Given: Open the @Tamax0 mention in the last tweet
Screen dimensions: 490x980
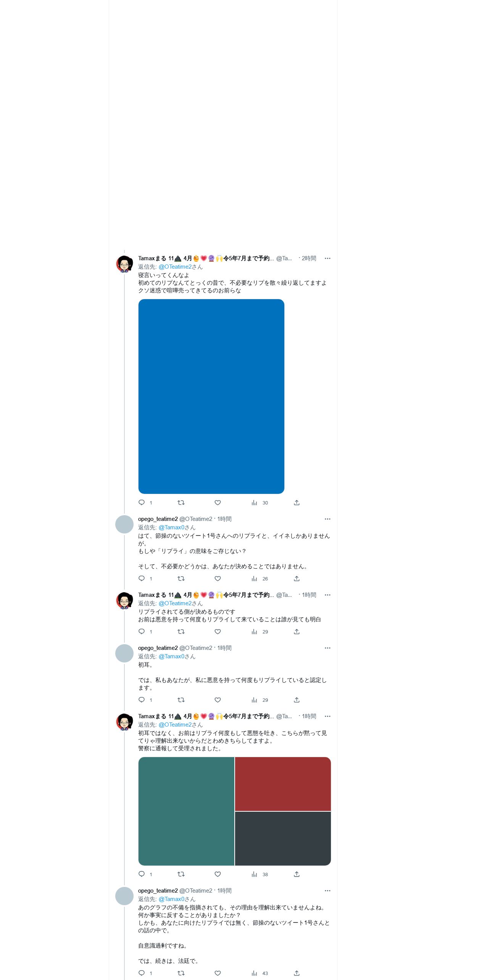Looking at the screenshot, I should coord(171,899).
